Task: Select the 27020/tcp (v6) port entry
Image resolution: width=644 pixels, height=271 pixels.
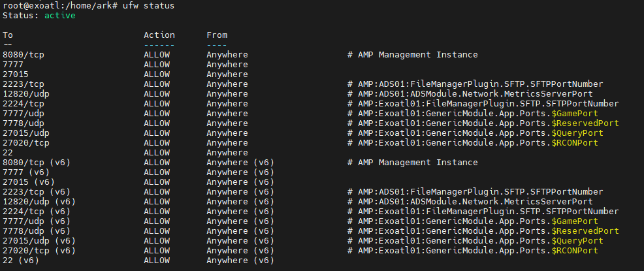Action: [39, 251]
